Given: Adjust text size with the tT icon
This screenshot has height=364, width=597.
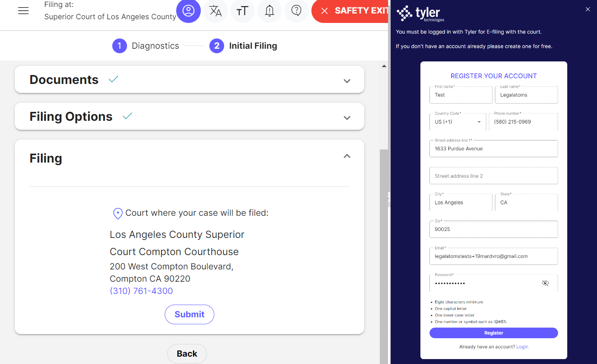Looking at the screenshot, I should (x=243, y=11).
